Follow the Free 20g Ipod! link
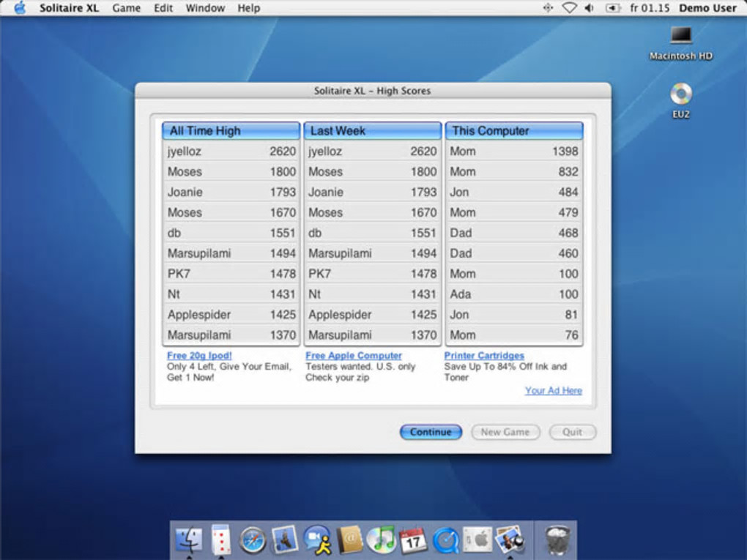This screenshot has height=560, width=747. point(199,355)
